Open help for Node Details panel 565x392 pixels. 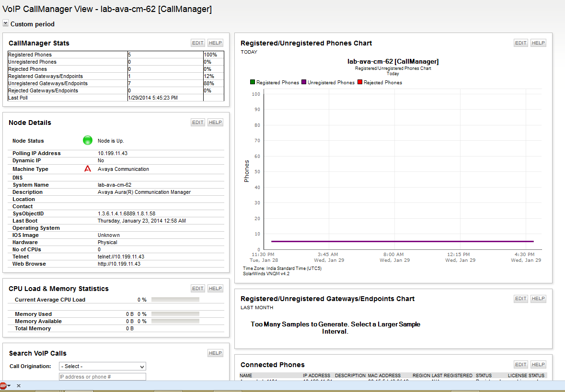click(x=216, y=123)
